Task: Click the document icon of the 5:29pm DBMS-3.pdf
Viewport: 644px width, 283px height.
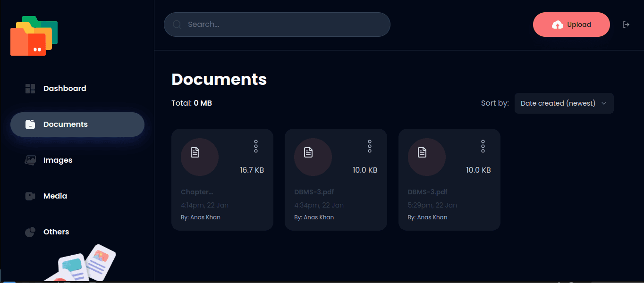Action: point(422,152)
